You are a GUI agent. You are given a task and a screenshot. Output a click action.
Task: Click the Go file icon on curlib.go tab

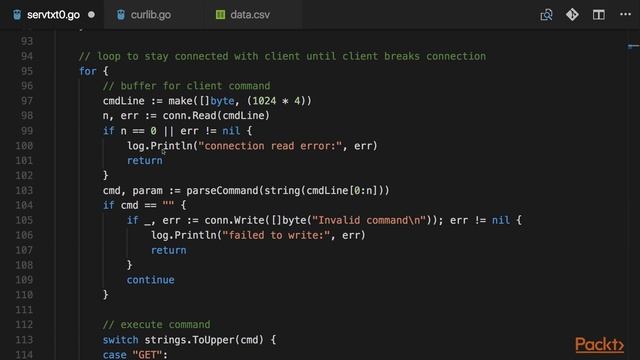pos(120,15)
